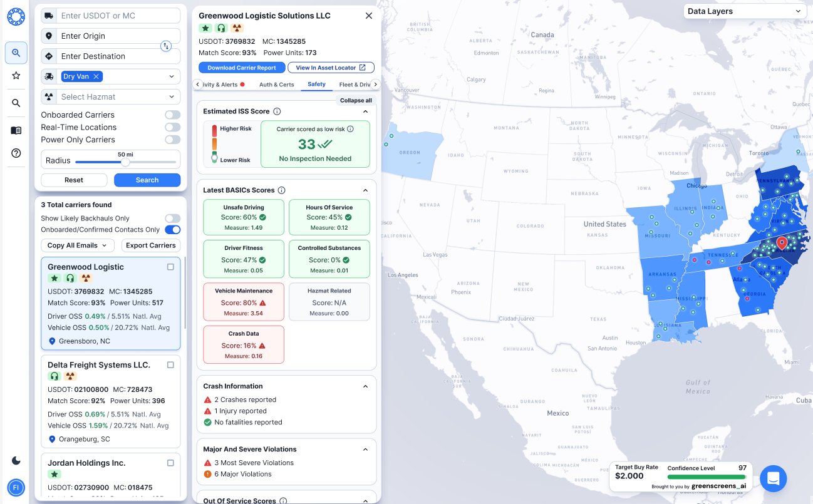
Task: Collapse the Crash Information section
Action: pos(366,386)
